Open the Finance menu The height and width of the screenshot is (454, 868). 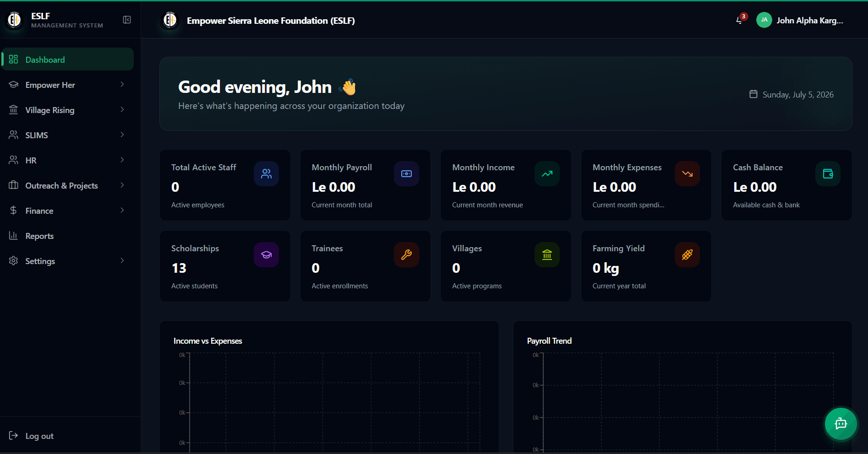coord(67,211)
